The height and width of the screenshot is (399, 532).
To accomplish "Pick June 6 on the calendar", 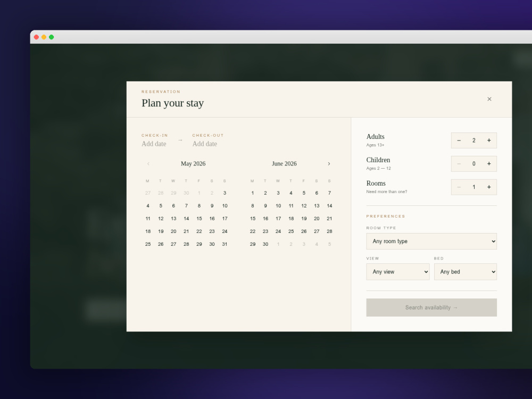I will (317, 193).
